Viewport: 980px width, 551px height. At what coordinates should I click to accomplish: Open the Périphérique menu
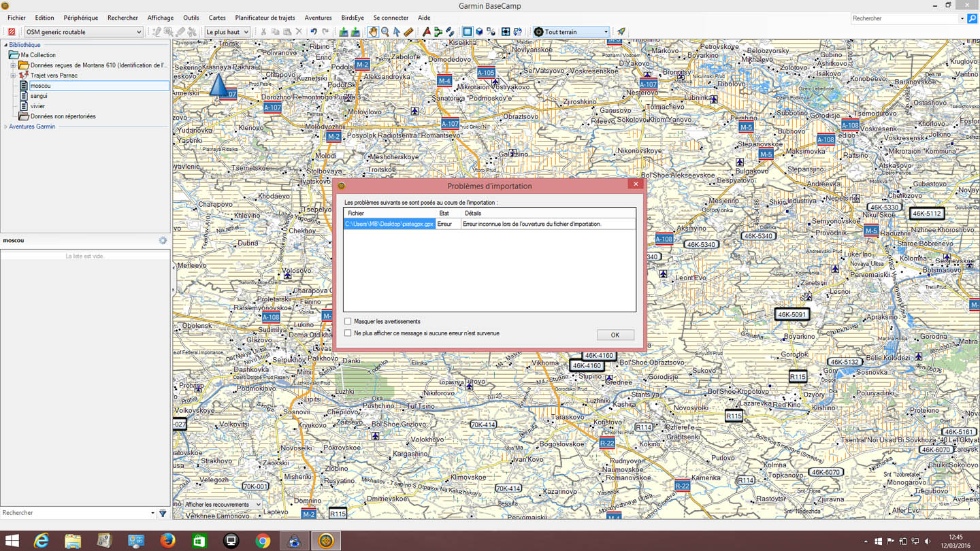80,18
